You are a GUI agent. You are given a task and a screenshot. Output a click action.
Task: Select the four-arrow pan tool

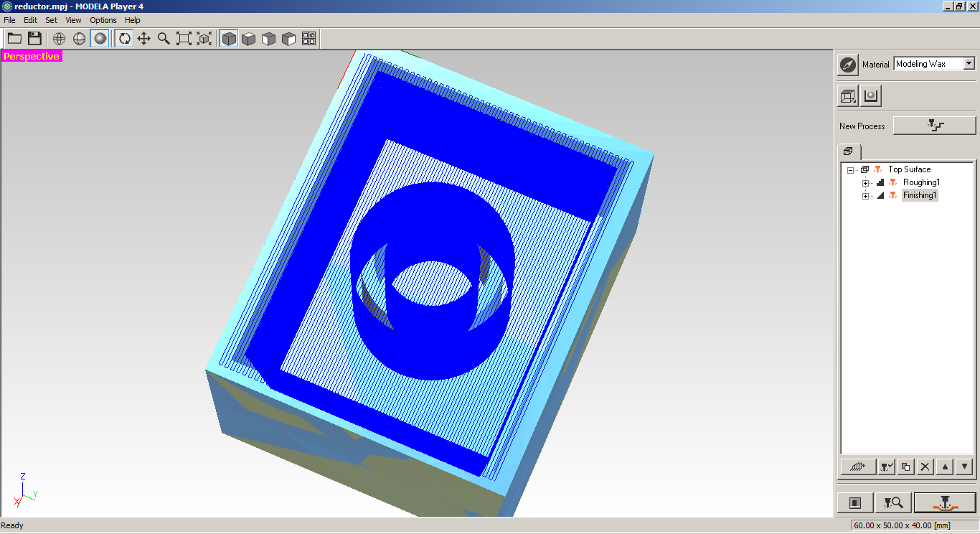[x=144, y=39]
